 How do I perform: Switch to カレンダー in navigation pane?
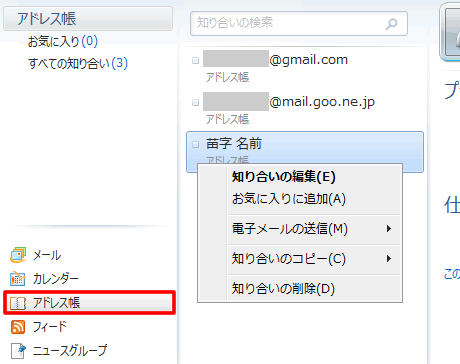click(x=55, y=279)
